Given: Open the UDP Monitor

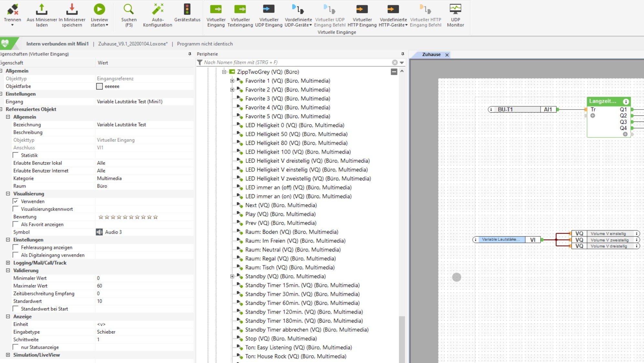Looking at the screenshot, I should [455, 10].
